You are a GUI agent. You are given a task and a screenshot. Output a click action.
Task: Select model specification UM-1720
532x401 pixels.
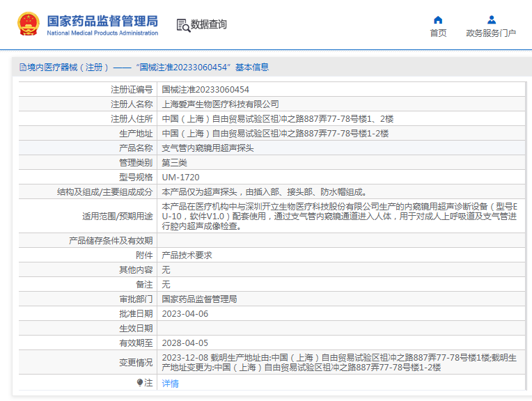180,177
